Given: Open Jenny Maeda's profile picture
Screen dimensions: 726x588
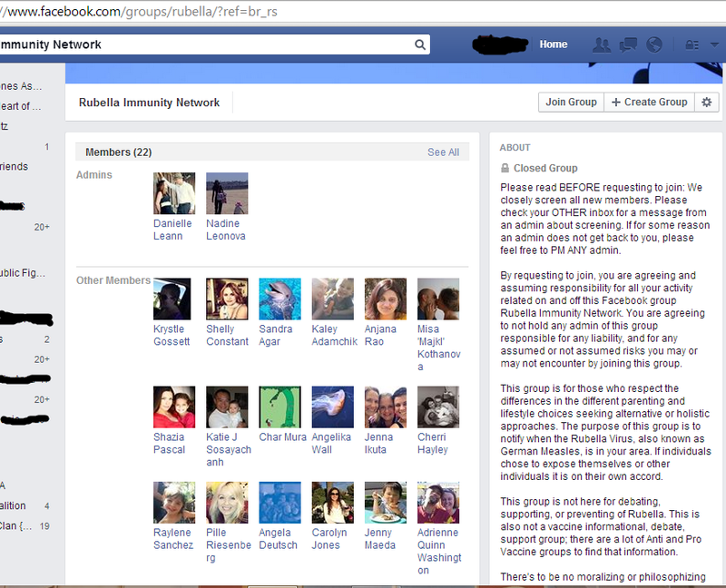Looking at the screenshot, I should click(385, 503).
